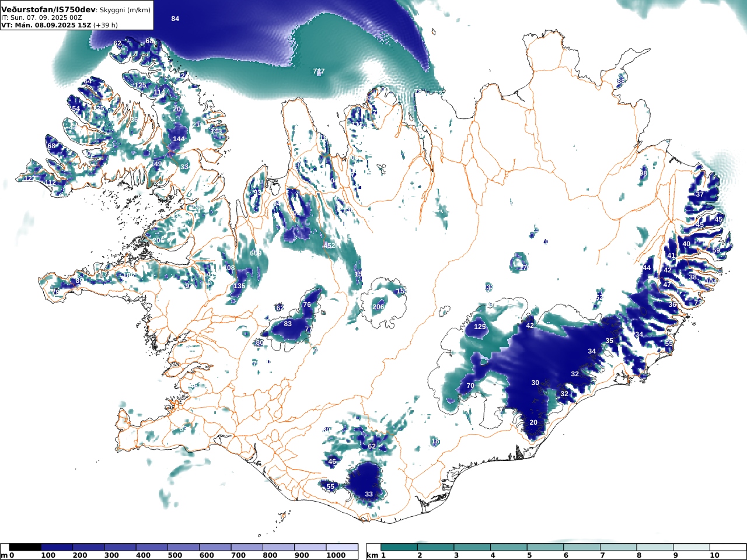This screenshot has height=560, width=747.
Task: Click the '500' meter legend label
Action: pyautogui.click(x=175, y=555)
